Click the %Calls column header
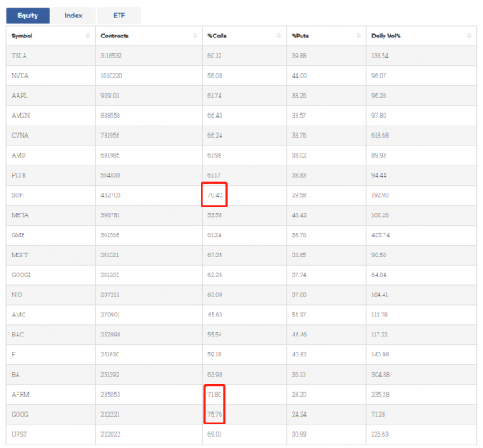This screenshot has width=483, height=448. [x=245, y=36]
